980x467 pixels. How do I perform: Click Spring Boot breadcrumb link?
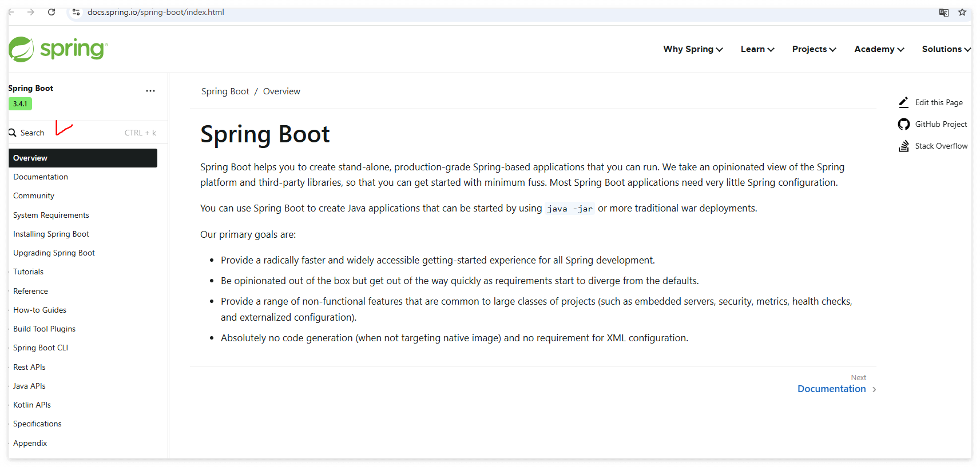[225, 91]
